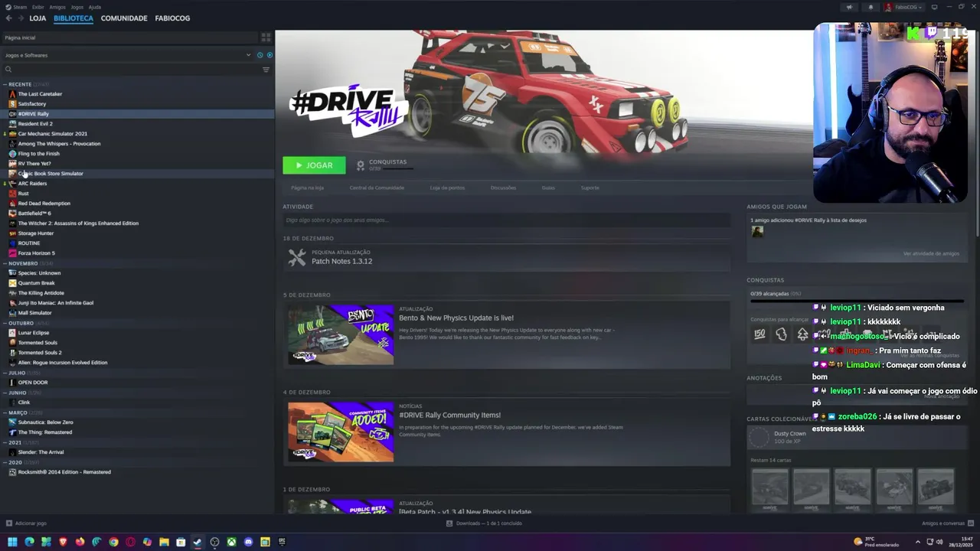Open the FabioCOG account dropdown
980x551 pixels.
pos(904,7)
